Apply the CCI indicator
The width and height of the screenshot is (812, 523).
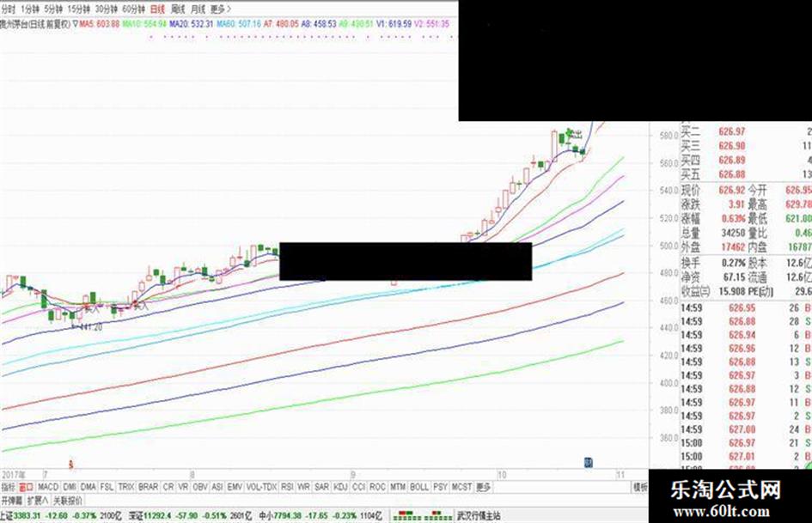click(x=358, y=487)
